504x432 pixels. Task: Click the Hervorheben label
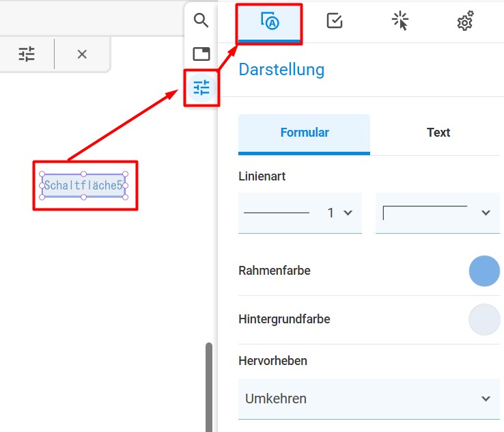pos(273,361)
